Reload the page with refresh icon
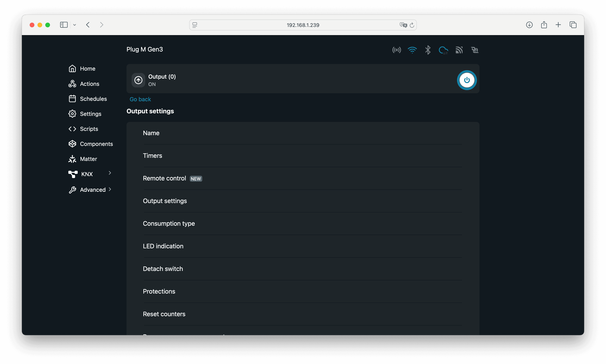606x364 pixels. click(412, 25)
